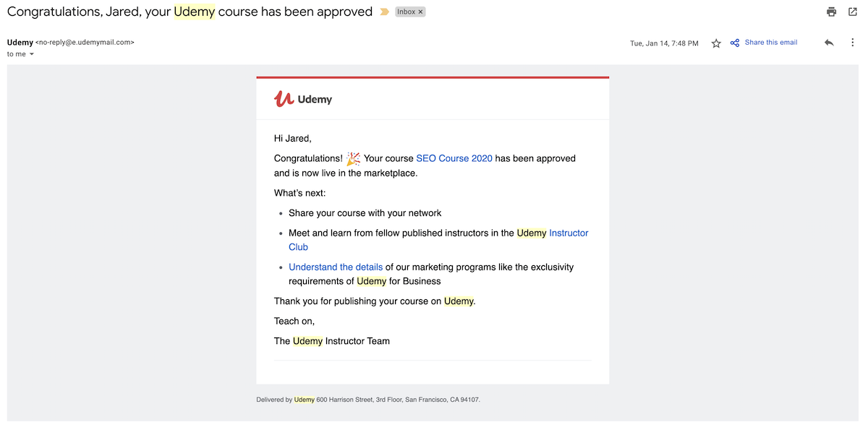Image resolution: width=868 pixels, height=430 pixels.
Task: Open the SEO Course 2020 link
Action: coord(454,158)
